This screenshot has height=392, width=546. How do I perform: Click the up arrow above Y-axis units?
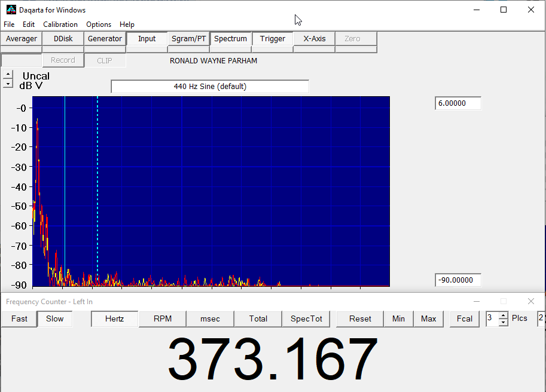click(8, 75)
